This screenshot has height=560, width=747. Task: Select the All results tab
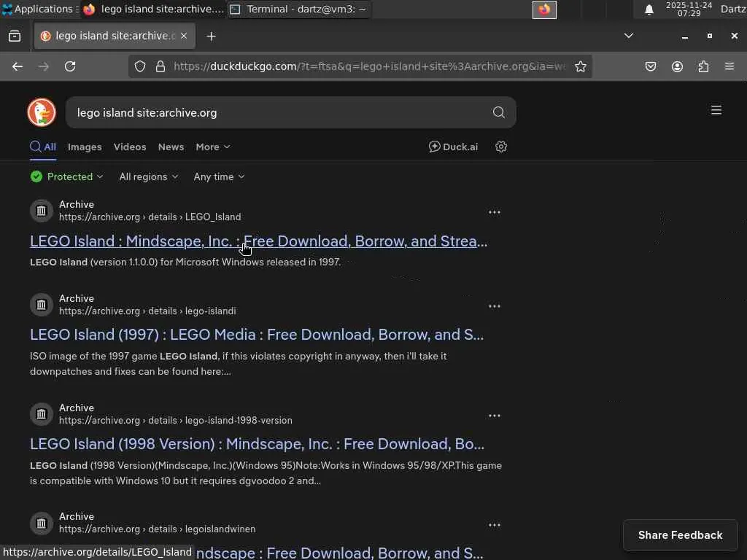click(x=43, y=147)
